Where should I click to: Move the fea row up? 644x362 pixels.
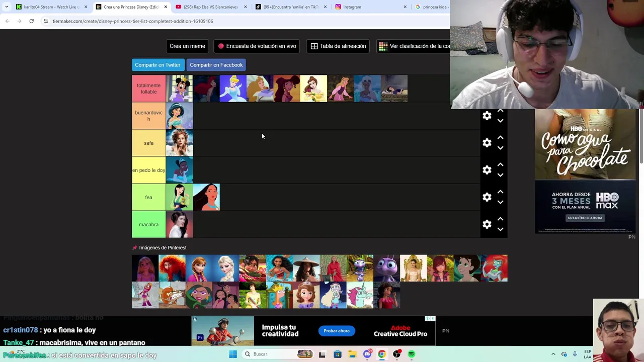(x=500, y=192)
